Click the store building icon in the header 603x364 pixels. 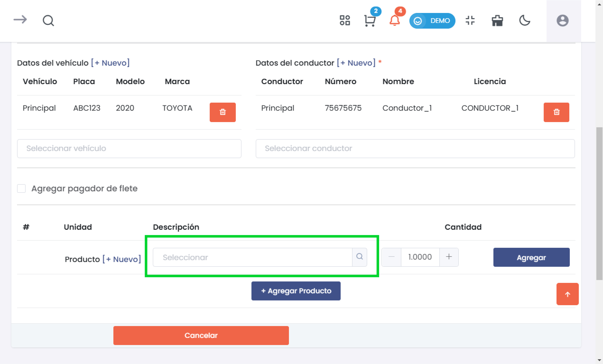[x=497, y=21]
